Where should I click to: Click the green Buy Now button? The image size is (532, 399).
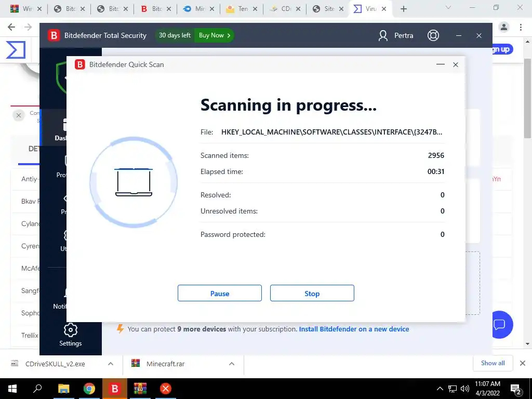(x=215, y=35)
